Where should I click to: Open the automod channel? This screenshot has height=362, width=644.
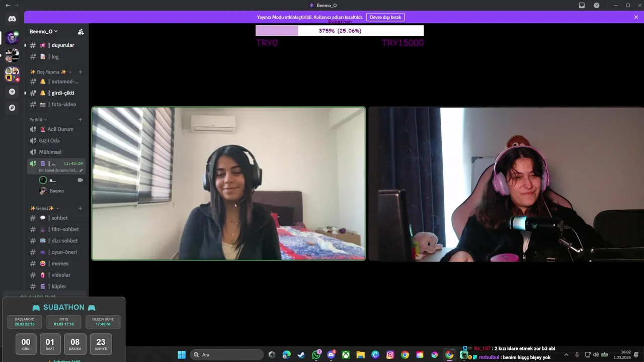click(56, 81)
